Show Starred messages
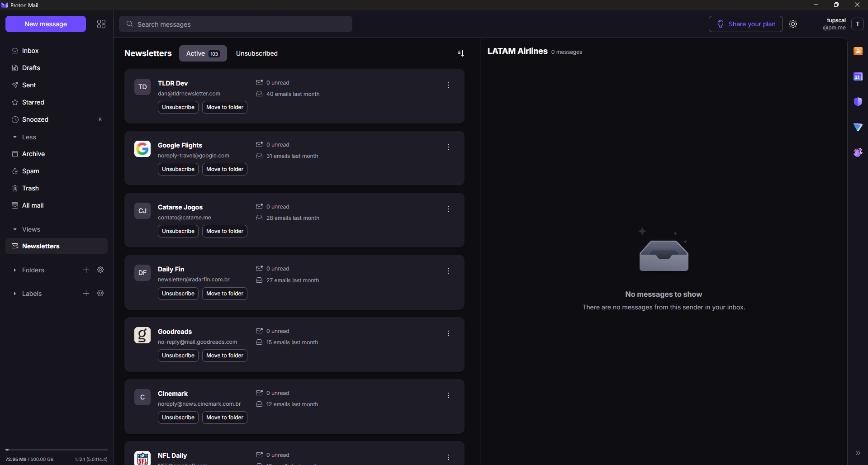This screenshot has width=868, height=465. click(x=57, y=102)
